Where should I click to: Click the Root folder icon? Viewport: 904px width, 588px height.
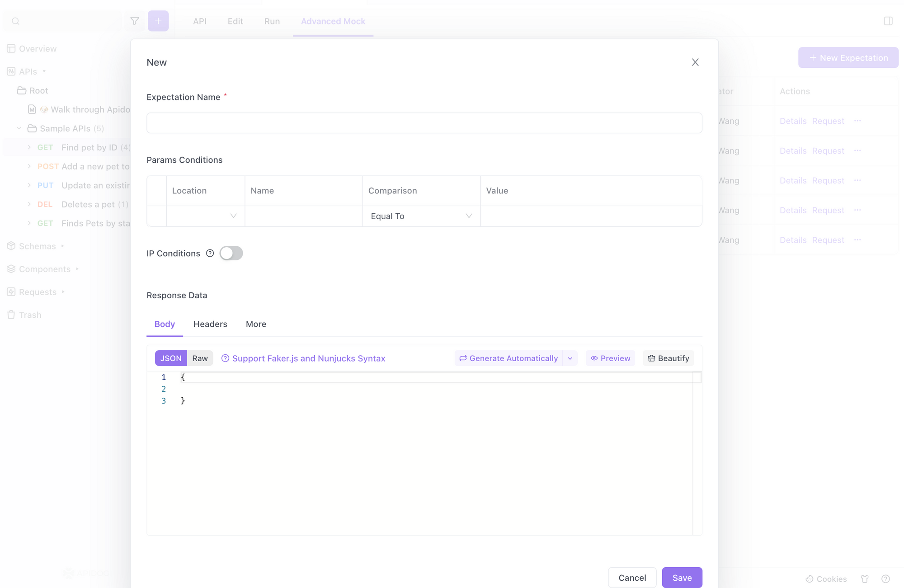click(x=21, y=90)
